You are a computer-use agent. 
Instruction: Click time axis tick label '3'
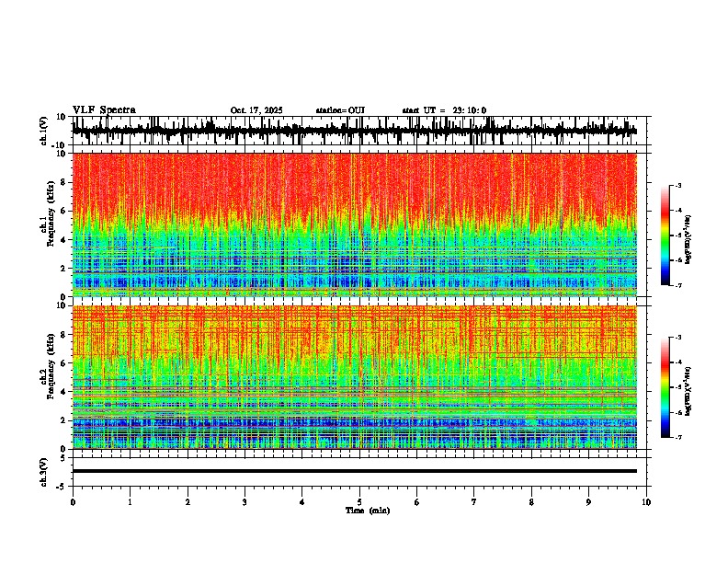(x=245, y=502)
